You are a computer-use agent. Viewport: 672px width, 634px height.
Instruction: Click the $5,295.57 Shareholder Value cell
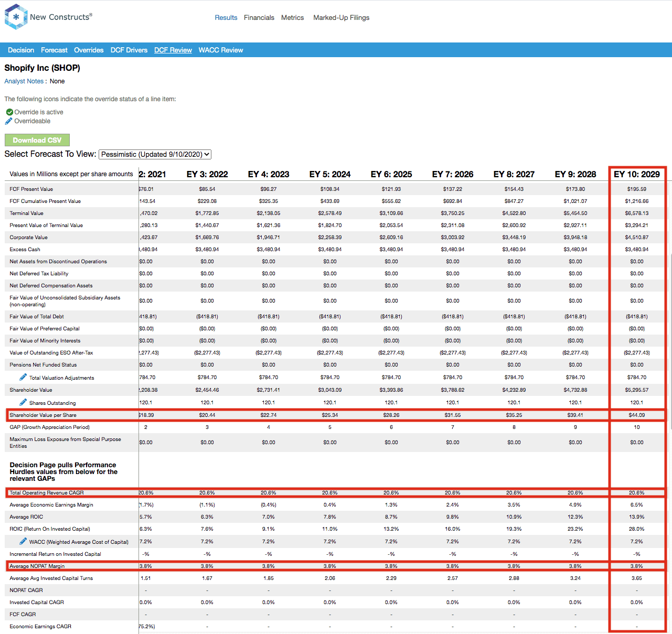(x=637, y=390)
